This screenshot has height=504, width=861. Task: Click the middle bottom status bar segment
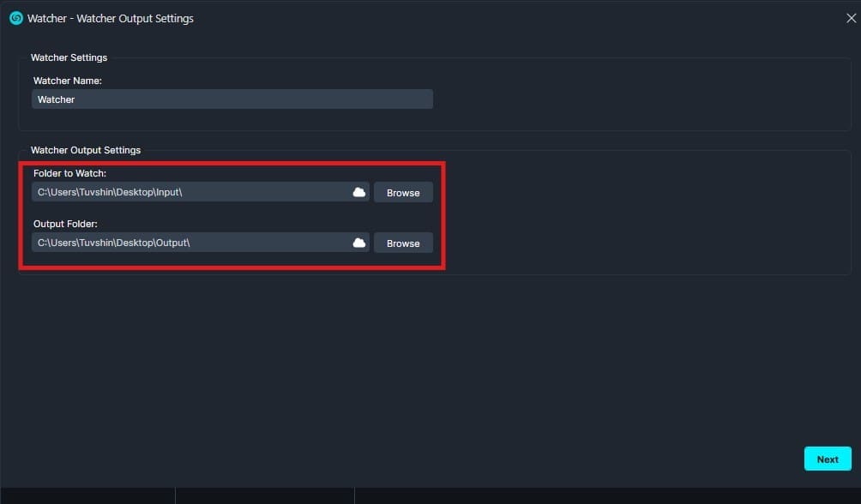tap(264, 495)
